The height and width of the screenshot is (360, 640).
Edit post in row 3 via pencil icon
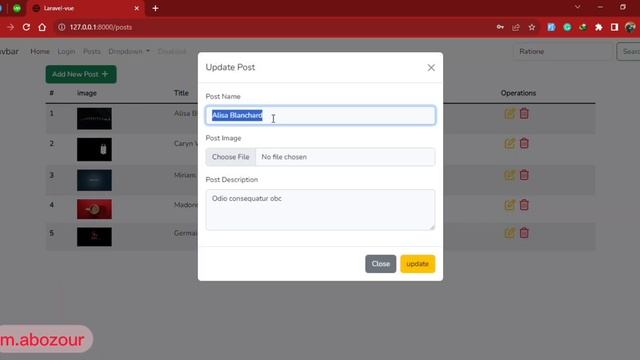[x=509, y=175]
